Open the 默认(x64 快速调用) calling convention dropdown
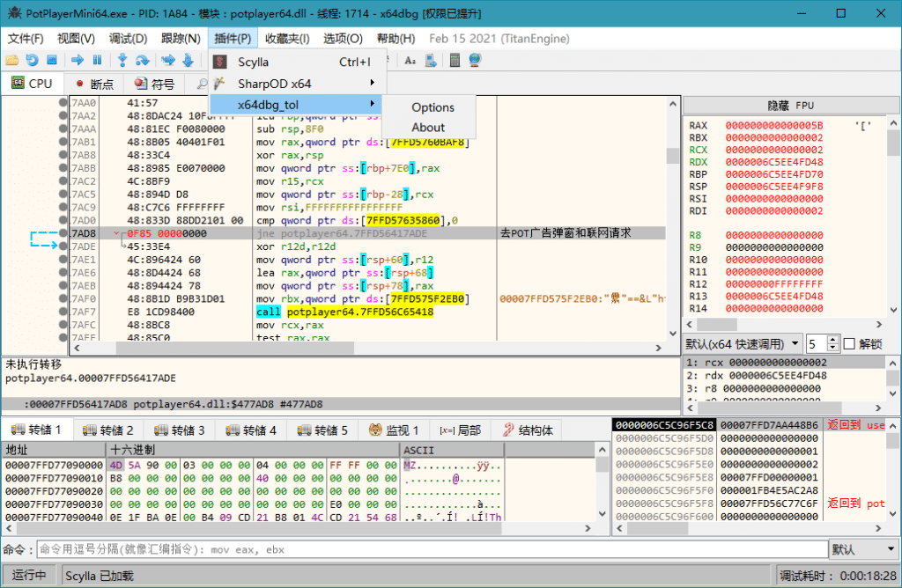 click(743, 343)
